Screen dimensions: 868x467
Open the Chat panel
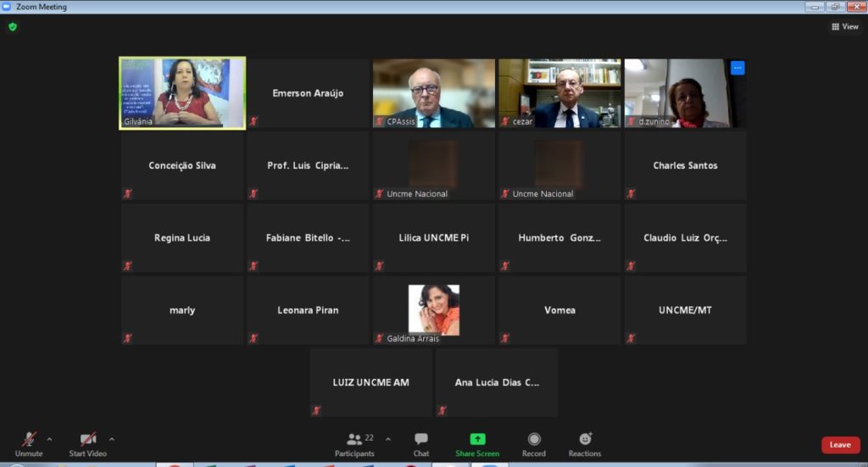coord(420,444)
